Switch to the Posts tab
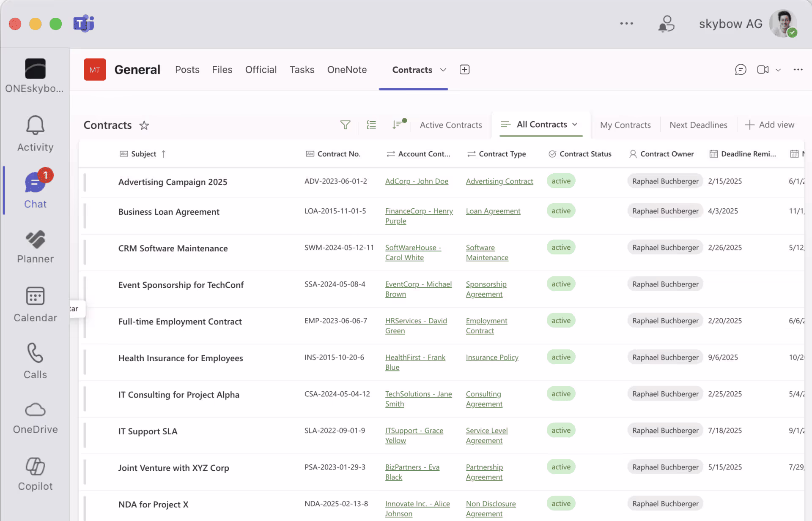This screenshot has height=521, width=812. (187, 70)
